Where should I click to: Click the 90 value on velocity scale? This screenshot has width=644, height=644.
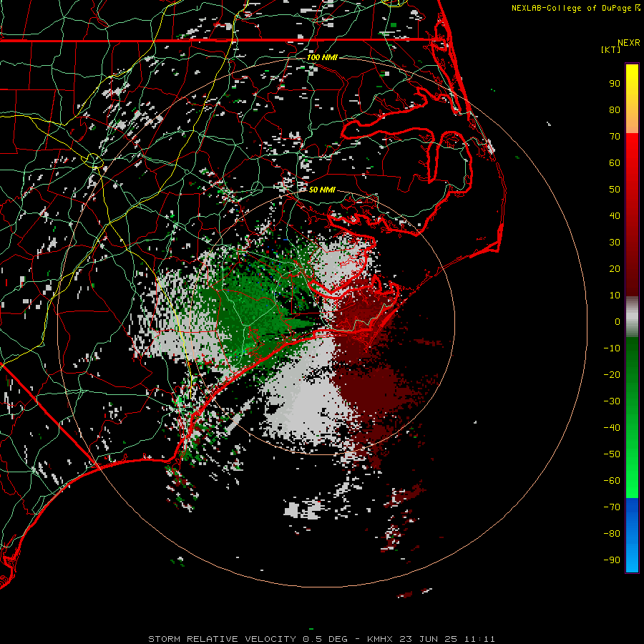[x=615, y=84]
